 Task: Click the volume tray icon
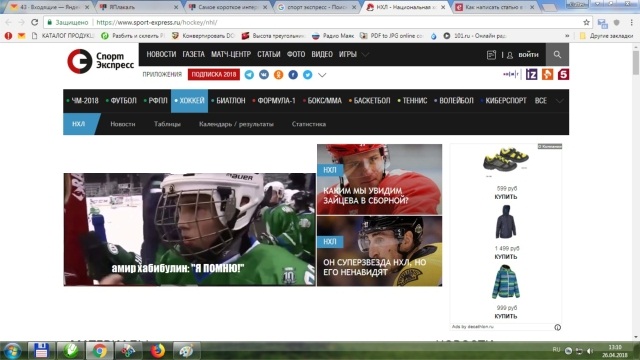click(x=590, y=351)
